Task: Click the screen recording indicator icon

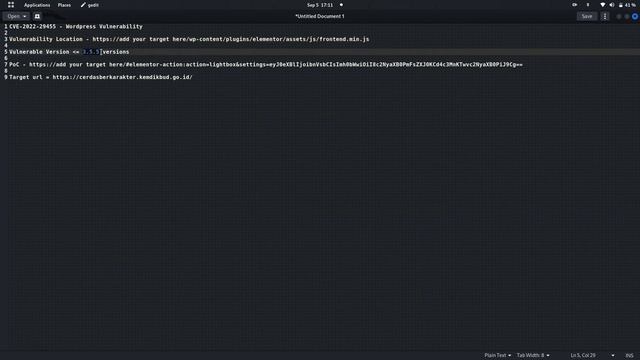Action: (x=574, y=5)
